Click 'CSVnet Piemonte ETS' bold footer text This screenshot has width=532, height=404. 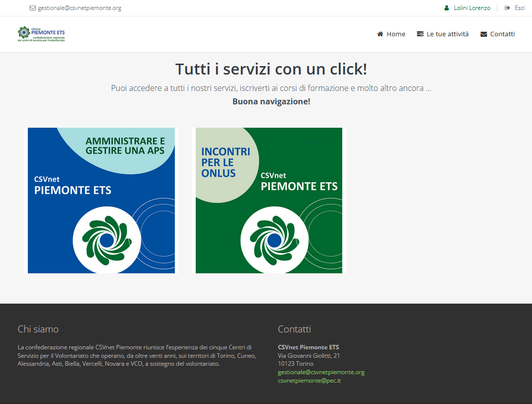click(x=308, y=347)
